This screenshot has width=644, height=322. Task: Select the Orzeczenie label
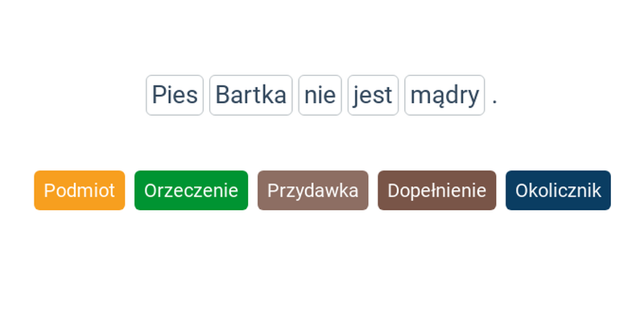click(191, 190)
